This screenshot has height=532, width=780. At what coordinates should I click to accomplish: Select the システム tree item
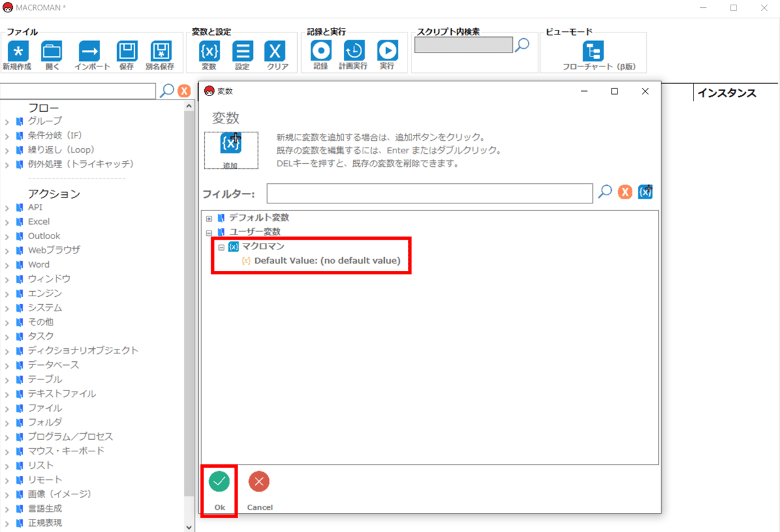coord(45,307)
